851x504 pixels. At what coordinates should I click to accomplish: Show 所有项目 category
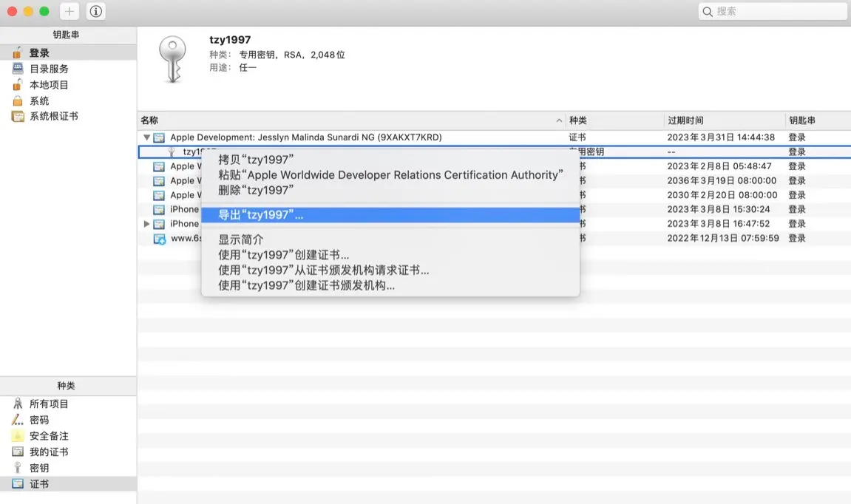pyautogui.click(x=68, y=403)
